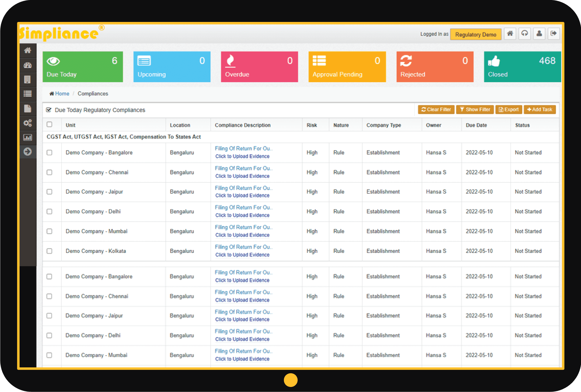Image resolution: width=581 pixels, height=392 pixels.
Task: Open the bar chart reports icon
Action: tap(28, 137)
